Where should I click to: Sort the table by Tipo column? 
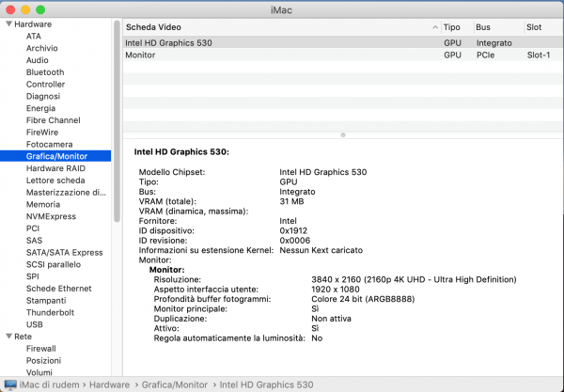pyautogui.click(x=452, y=27)
